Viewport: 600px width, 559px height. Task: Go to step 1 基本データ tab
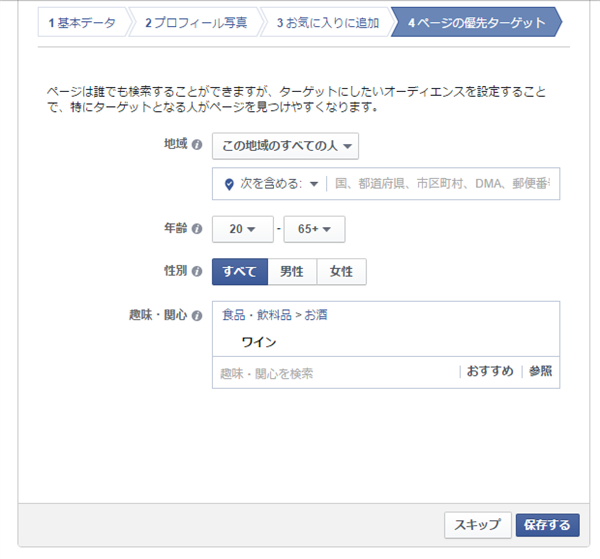point(82,23)
